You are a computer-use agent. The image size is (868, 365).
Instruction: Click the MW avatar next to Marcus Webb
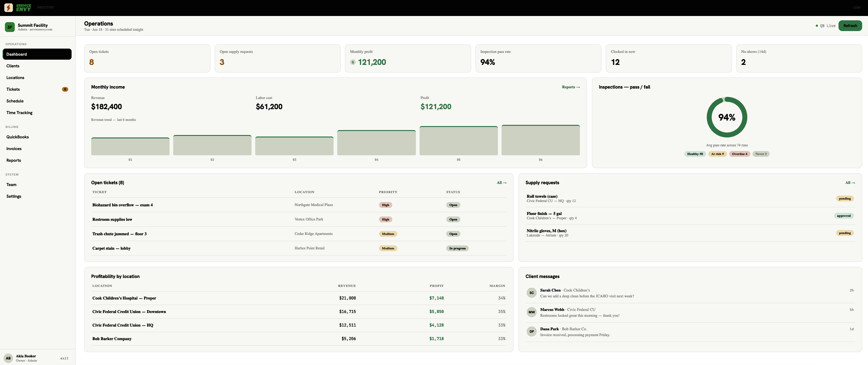531,312
